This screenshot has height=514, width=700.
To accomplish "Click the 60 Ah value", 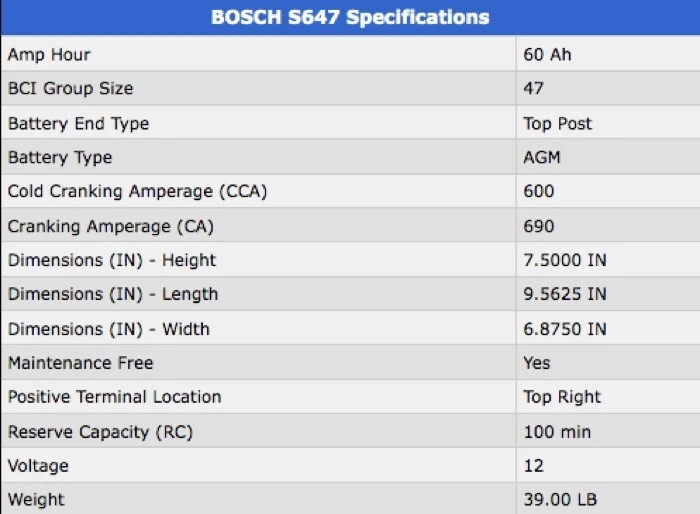I will 547,54.
